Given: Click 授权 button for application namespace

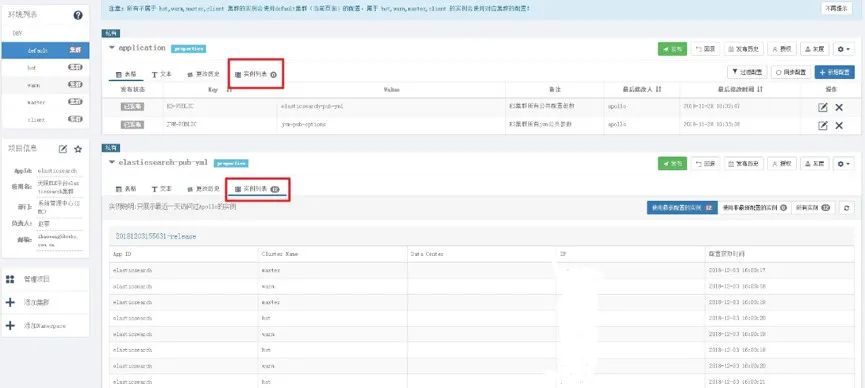Looking at the screenshot, I should [782, 49].
